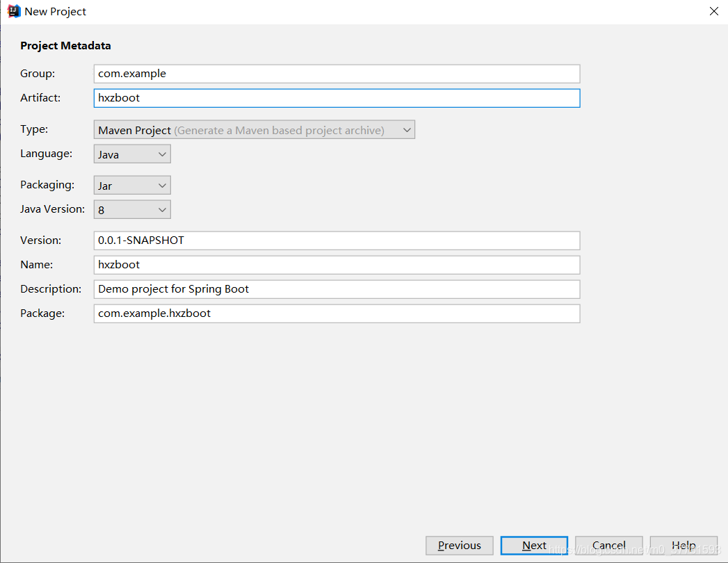Open the Packaging dropdown showing Jar
Screen dimensions: 728x563
click(132, 185)
